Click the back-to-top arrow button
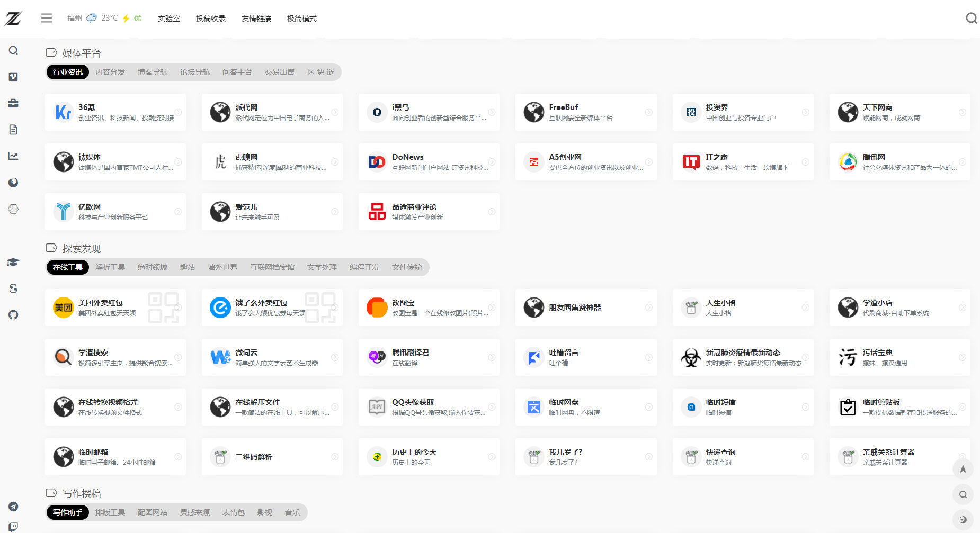980x533 pixels. point(963,469)
